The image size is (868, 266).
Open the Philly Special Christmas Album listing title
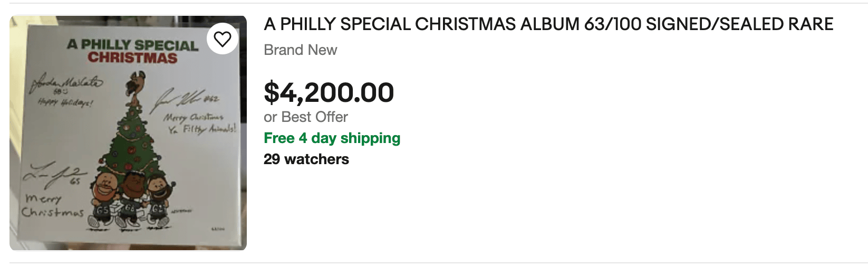[x=548, y=24]
